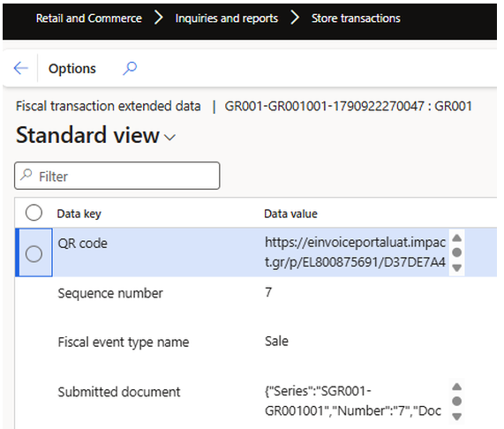Move up in the QR code value using the up arrow

[x=456, y=238]
